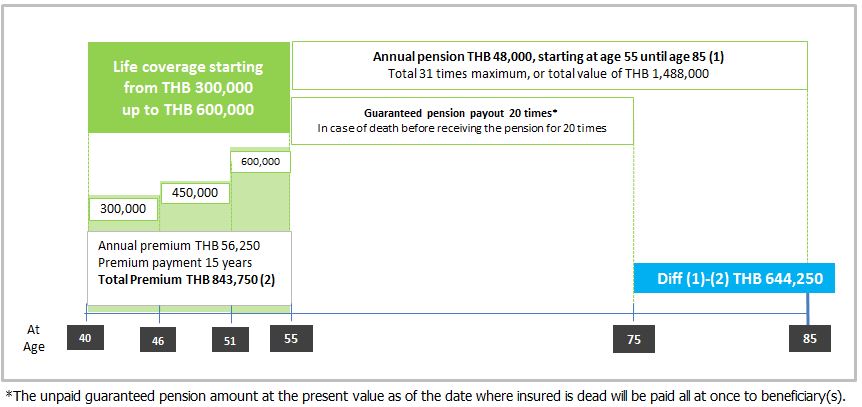This screenshot has height=407, width=862.
Task: Select the age 55 marker box
Action: click(290, 340)
